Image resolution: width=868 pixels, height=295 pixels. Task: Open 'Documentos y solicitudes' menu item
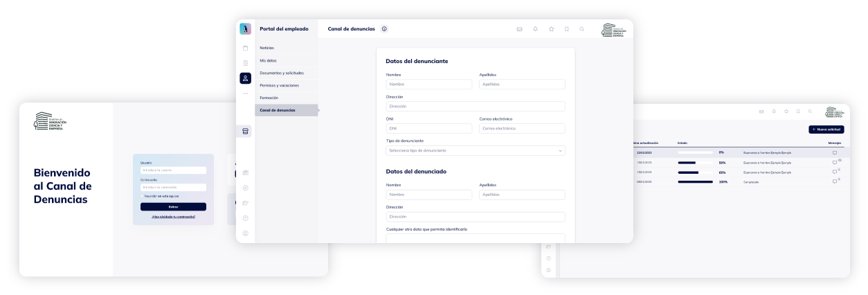281,73
